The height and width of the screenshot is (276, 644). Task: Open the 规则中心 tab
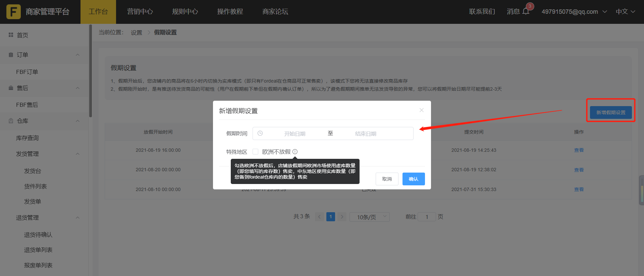pyautogui.click(x=185, y=12)
